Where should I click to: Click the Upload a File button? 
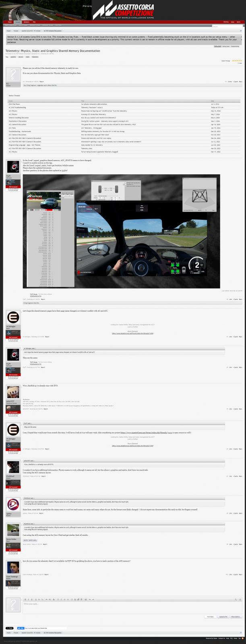(223, 617)
